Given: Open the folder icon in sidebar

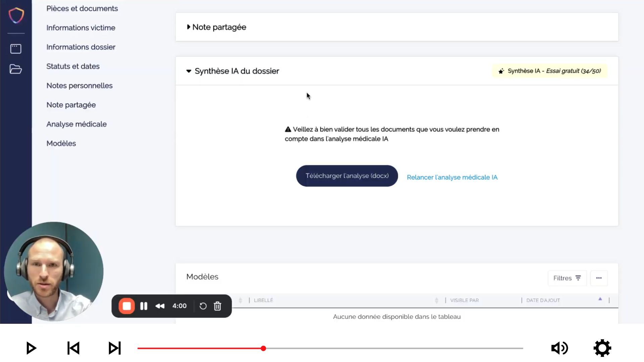Looking at the screenshot, I should (x=16, y=69).
